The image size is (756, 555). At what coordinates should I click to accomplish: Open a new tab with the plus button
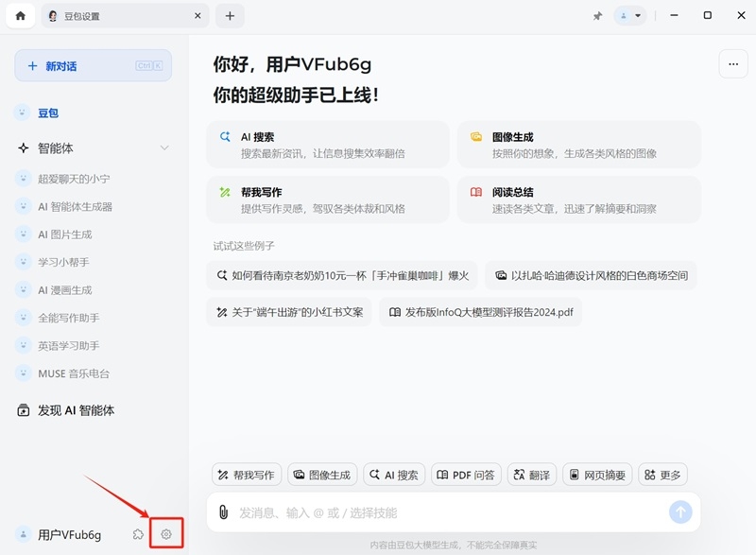(x=230, y=15)
